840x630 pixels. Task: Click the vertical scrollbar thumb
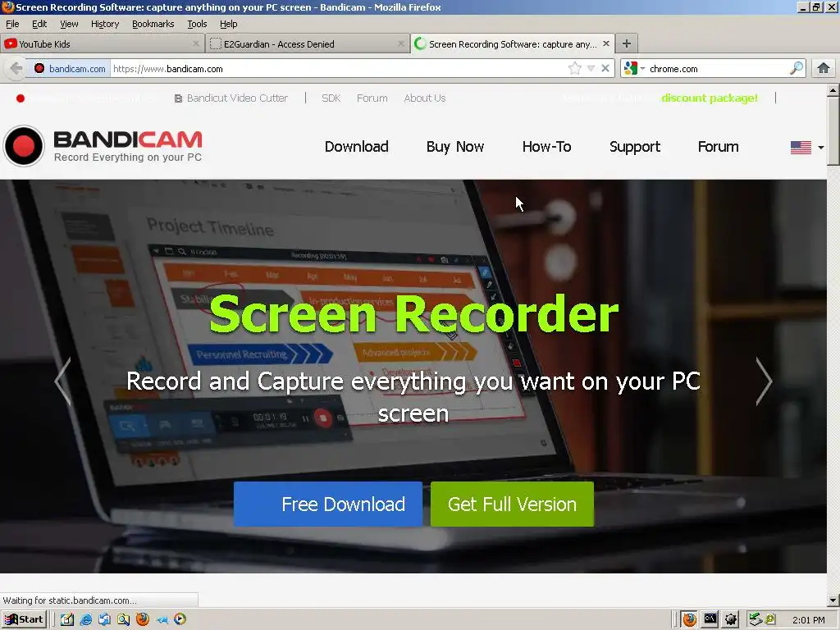click(x=833, y=130)
